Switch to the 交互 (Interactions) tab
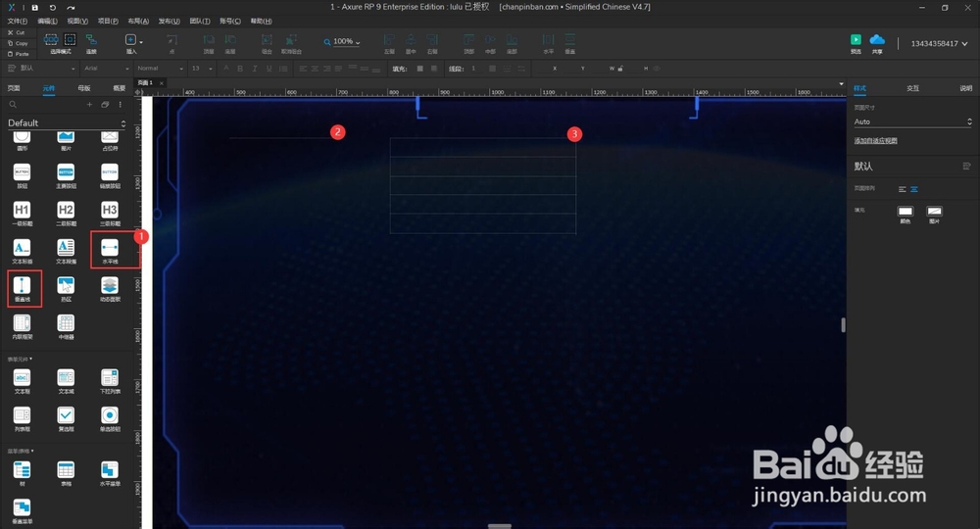 click(x=912, y=88)
